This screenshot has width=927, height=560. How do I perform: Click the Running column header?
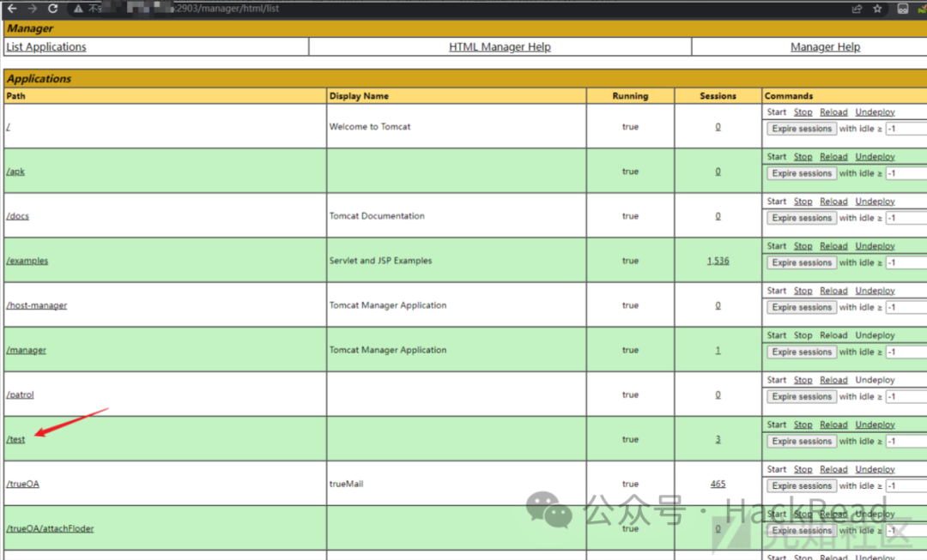pyautogui.click(x=630, y=96)
